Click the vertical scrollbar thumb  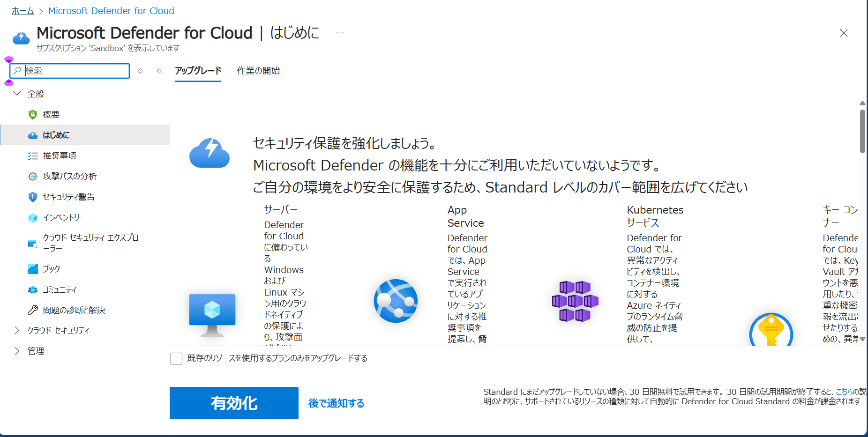(862, 131)
